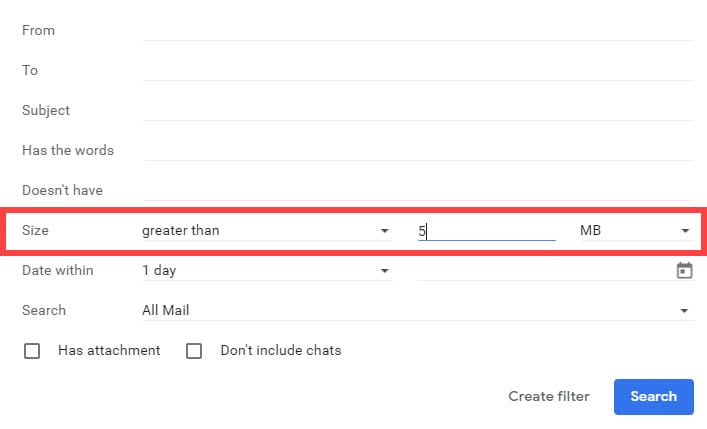Enable Don't include chats checkbox
707x429 pixels.
(x=194, y=351)
